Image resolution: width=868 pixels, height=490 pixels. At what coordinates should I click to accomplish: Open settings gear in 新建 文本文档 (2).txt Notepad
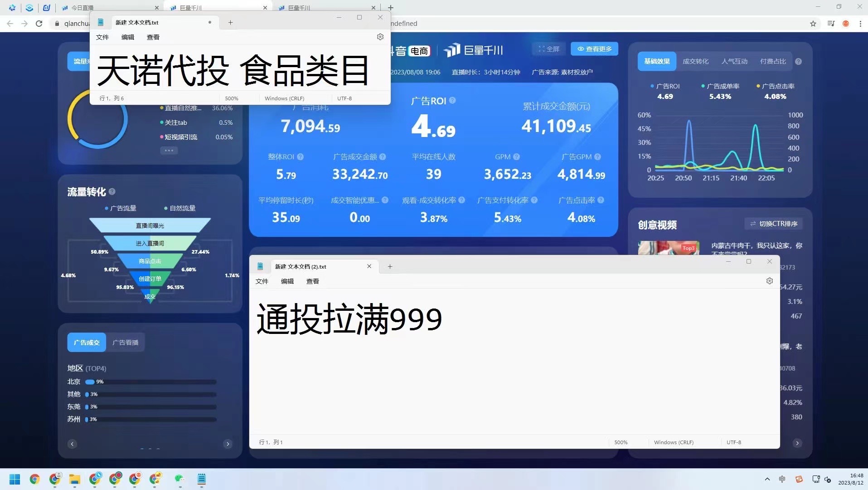point(769,281)
